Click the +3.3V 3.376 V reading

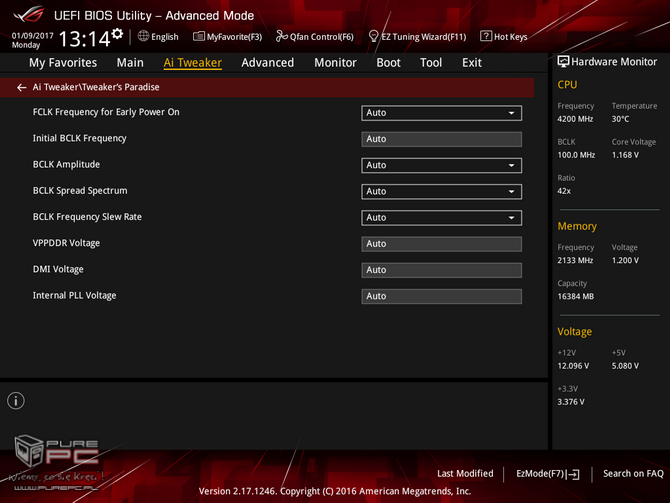pyautogui.click(x=571, y=402)
